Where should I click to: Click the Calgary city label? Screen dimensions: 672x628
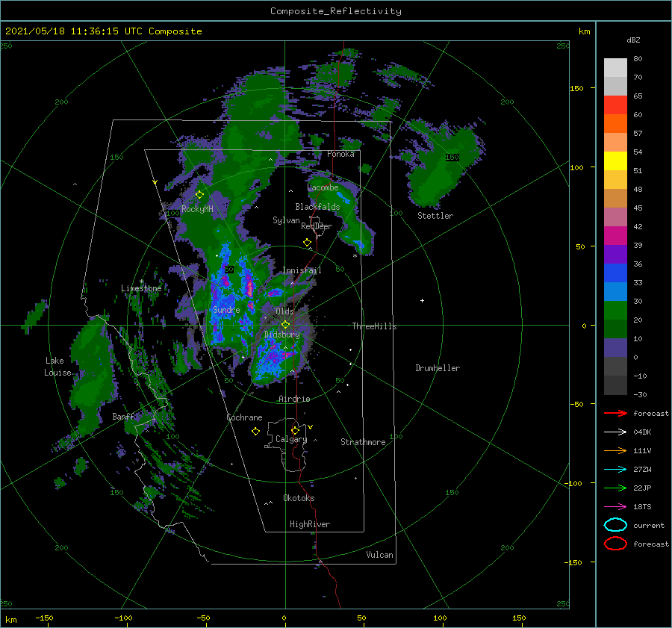[x=291, y=439]
